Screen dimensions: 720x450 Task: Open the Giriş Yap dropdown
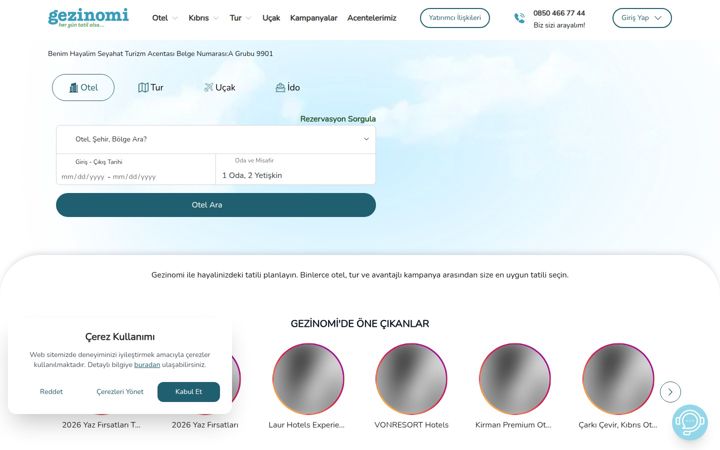(641, 18)
